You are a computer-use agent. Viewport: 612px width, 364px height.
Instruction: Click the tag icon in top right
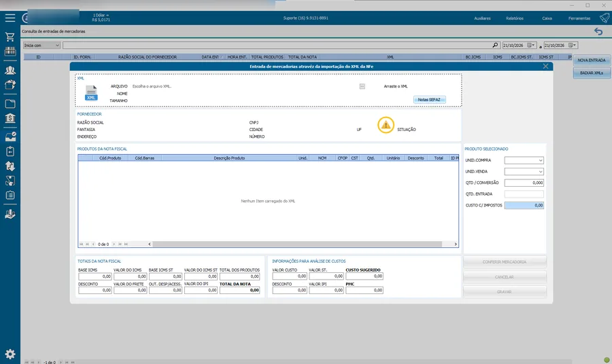[x=605, y=18]
